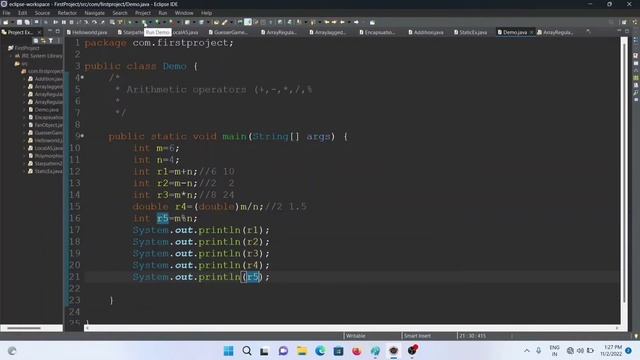The height and width of the screenshot is (360, 640).
Task: Click the Smart Insert status bar entry
Action: (417, 336)
